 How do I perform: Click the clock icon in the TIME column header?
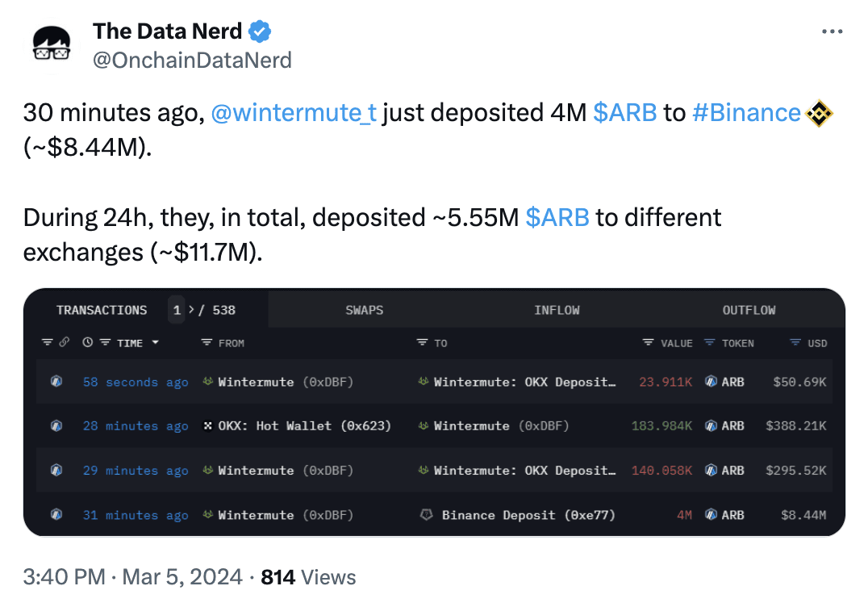click(x=88, y=342)
